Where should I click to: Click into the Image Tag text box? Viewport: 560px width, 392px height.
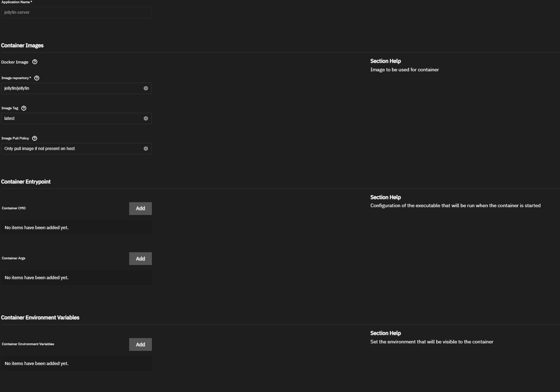point(71,118)
